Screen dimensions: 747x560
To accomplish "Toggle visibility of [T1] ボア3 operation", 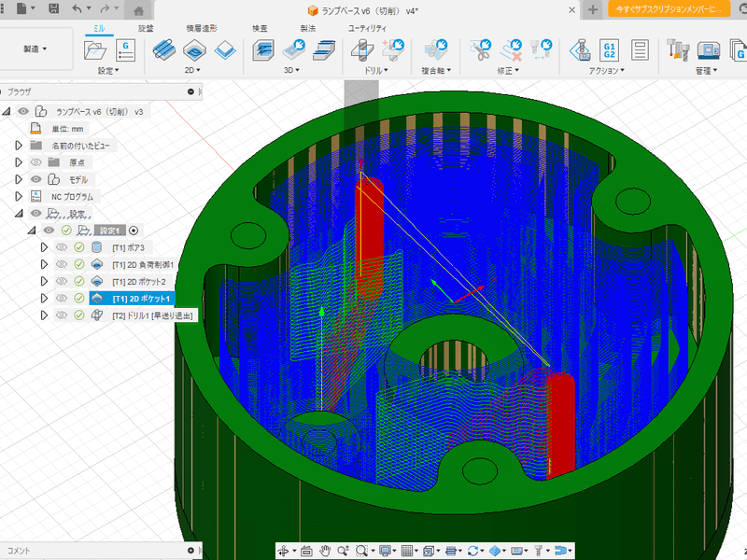I will pyautogui.click(x=62, y=247).
